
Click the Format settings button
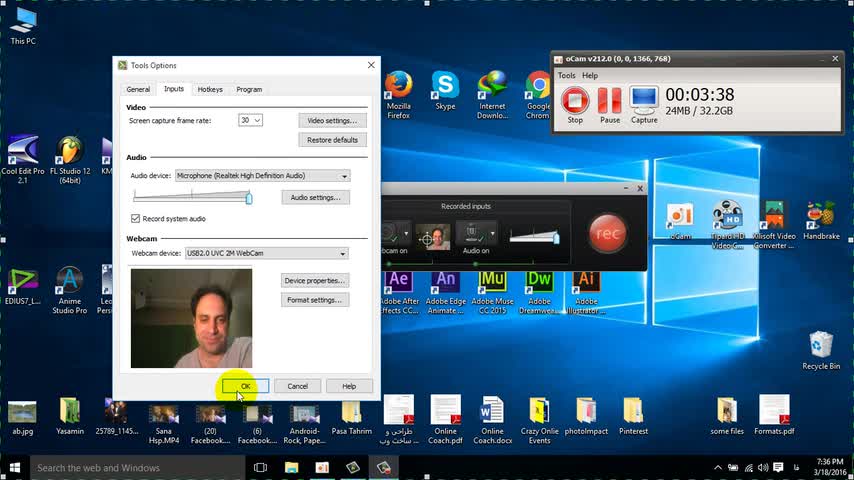315,300
